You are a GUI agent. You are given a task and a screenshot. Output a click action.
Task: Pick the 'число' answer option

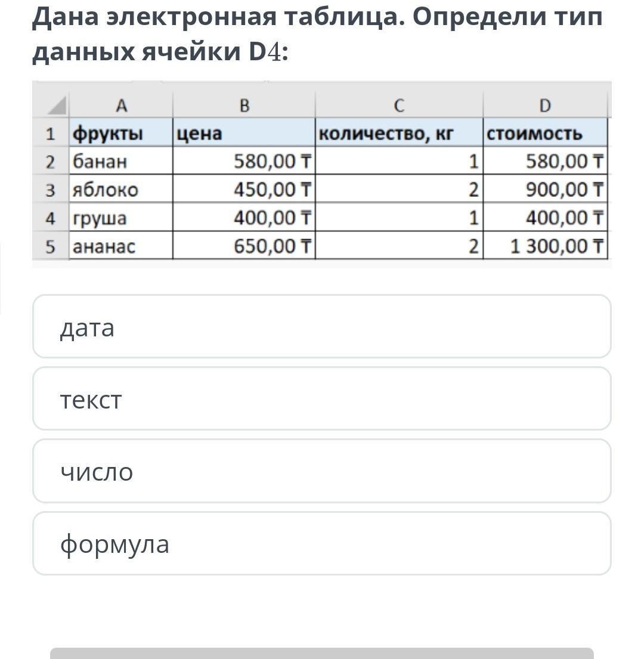click(322, 471)
